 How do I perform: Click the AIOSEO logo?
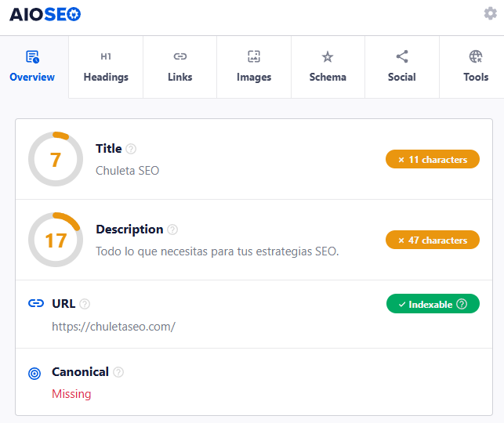[45, 14]
